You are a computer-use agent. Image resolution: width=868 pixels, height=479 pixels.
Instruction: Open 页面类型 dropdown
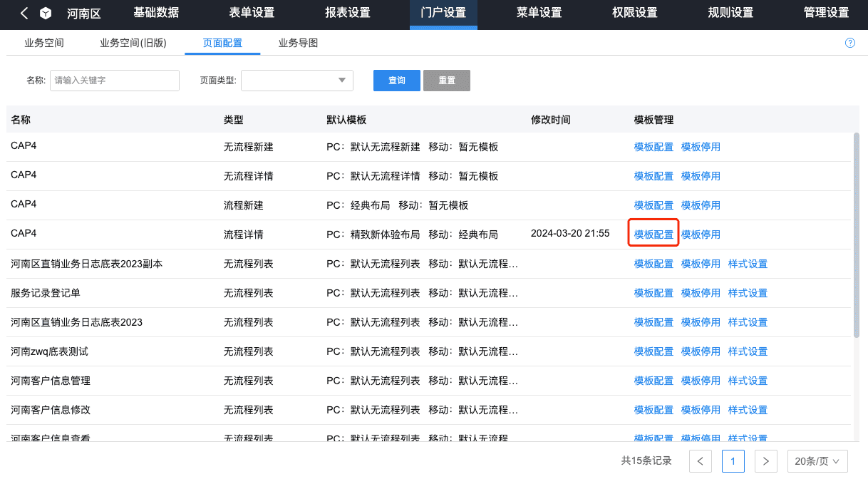297,81
